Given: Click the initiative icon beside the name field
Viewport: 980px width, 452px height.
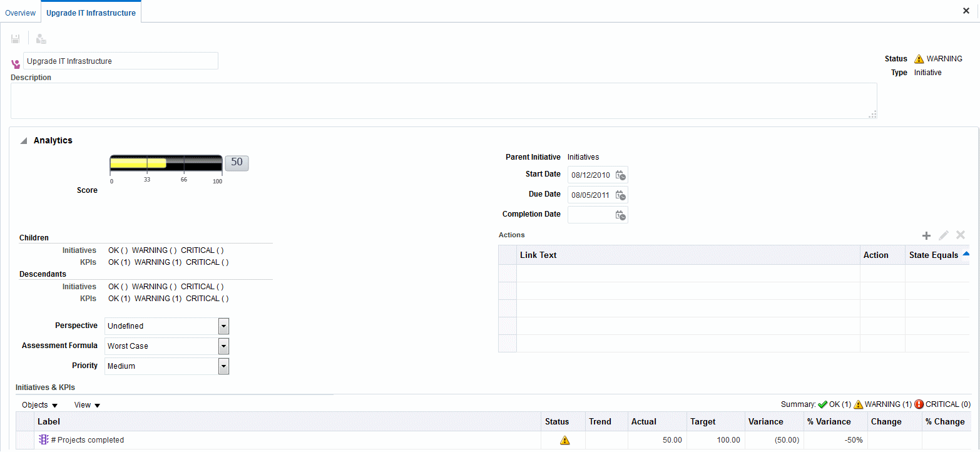Looking at the screenshot, I should (14, 63).
